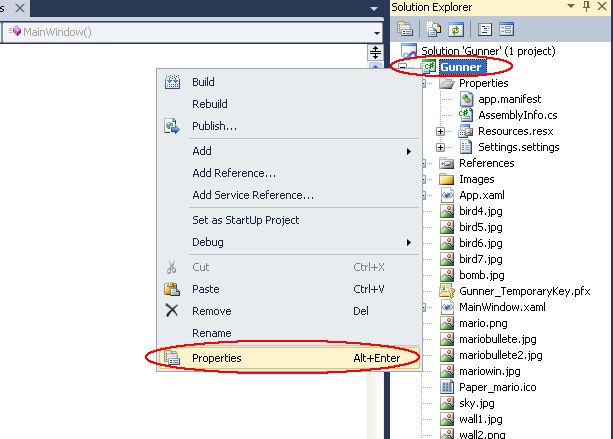Click the App.xaml file icon
613x439 pixels.
(x=447, y=195)
